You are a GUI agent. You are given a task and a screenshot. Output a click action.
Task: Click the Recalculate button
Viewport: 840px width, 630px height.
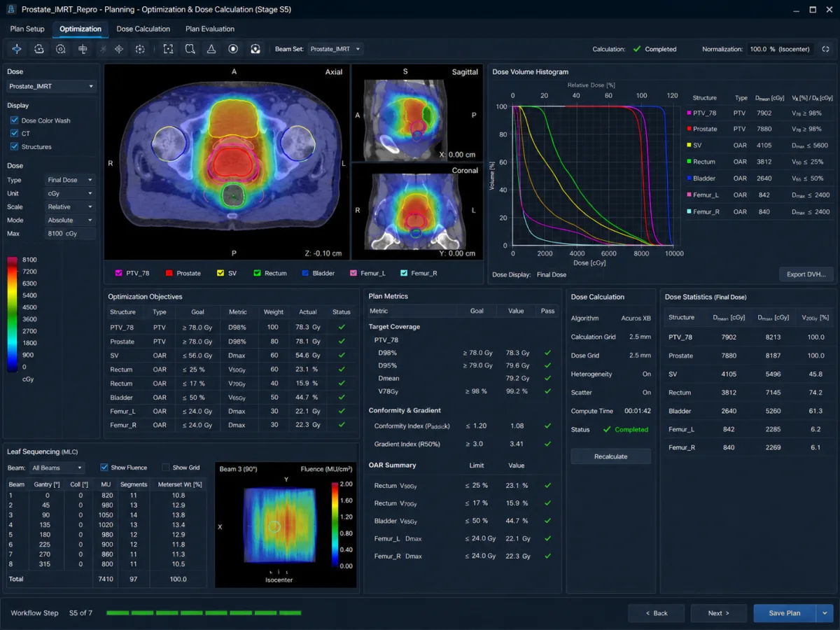point(611,456)
